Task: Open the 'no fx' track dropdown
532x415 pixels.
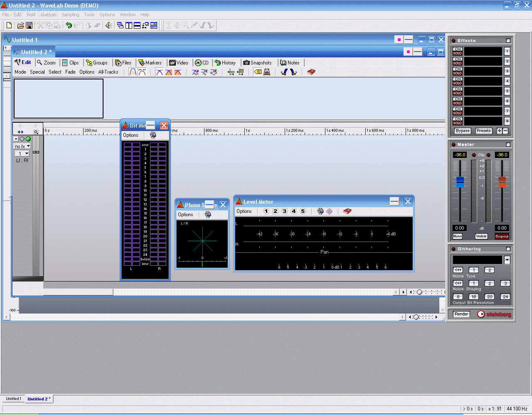Action: click(22, 146)
